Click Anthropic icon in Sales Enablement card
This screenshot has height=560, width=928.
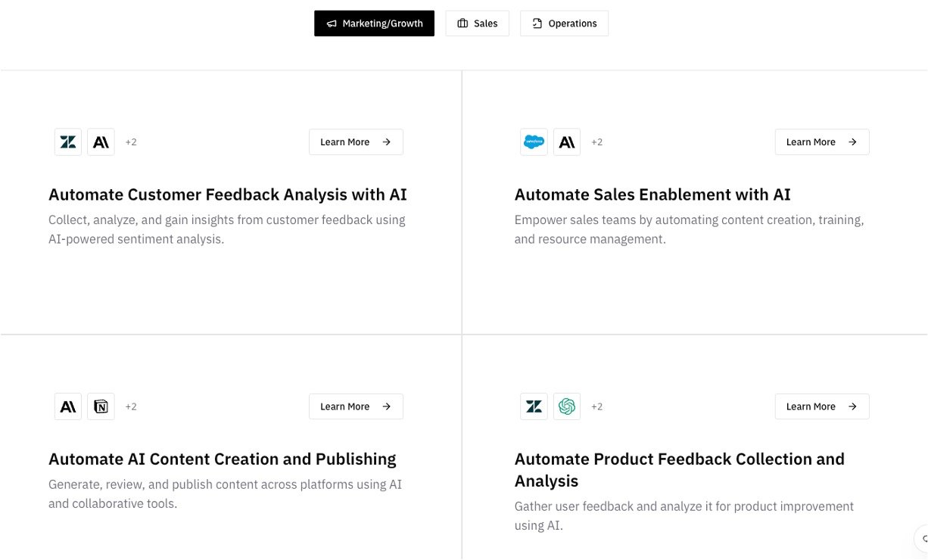point(567,142)
